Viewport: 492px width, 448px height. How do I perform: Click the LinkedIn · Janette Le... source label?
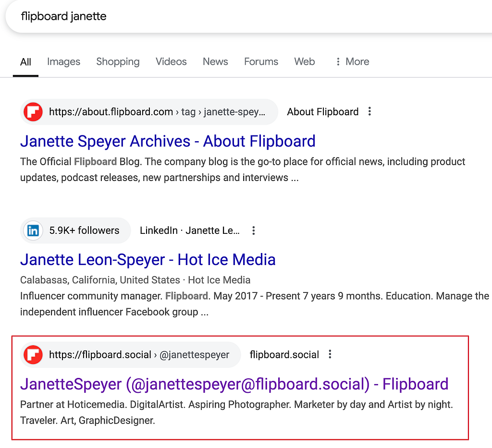click(x=189, y=230)
